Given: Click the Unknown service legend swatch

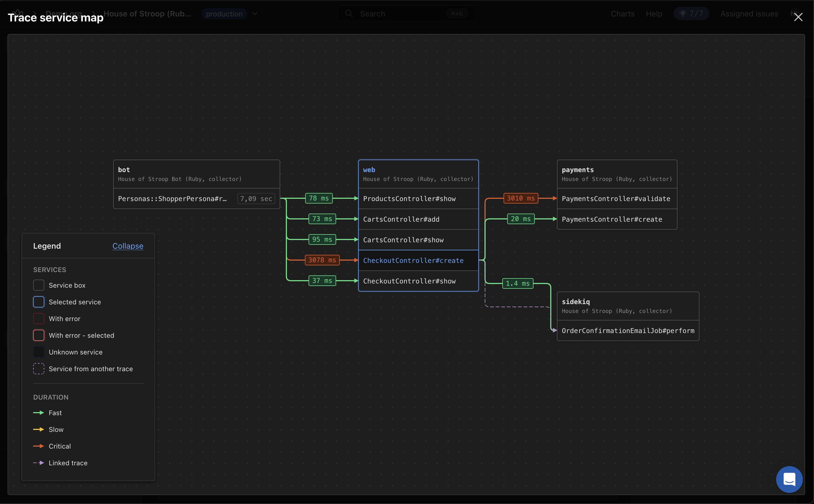Looking at the screenshot, I should pos(39,352).
